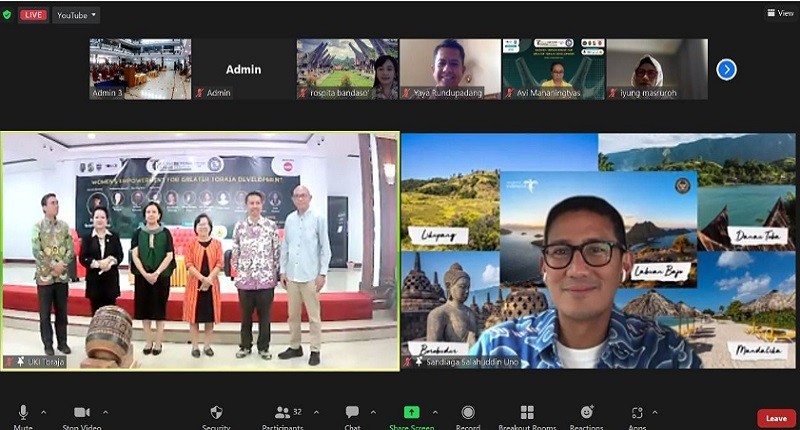
Task: Expand arrow next to Apps
Action: coord(655,412)
